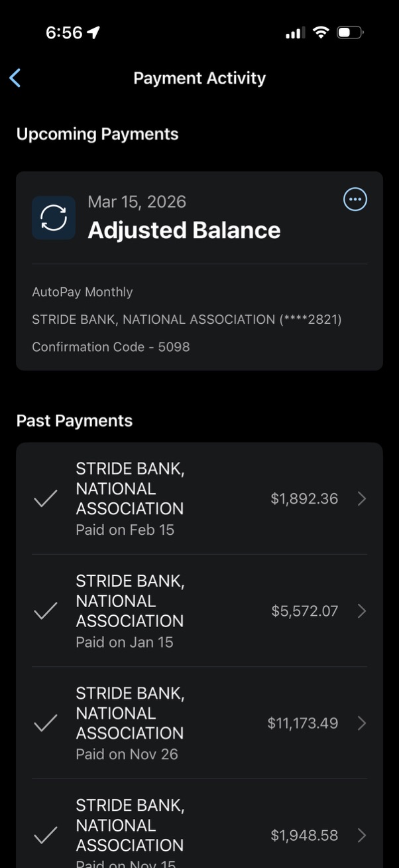Select the Past Payments heading
This screenshot has width=399, height=868.
coord(75,420)
